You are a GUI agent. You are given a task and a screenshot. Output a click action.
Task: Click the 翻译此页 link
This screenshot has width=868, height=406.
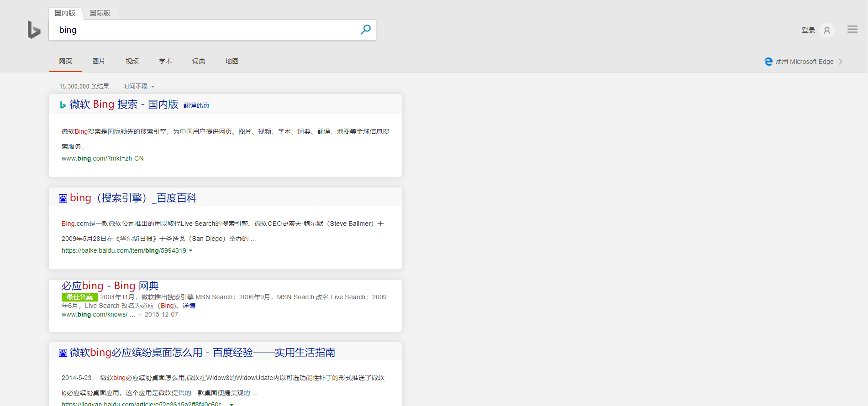(x=196, y=105)
